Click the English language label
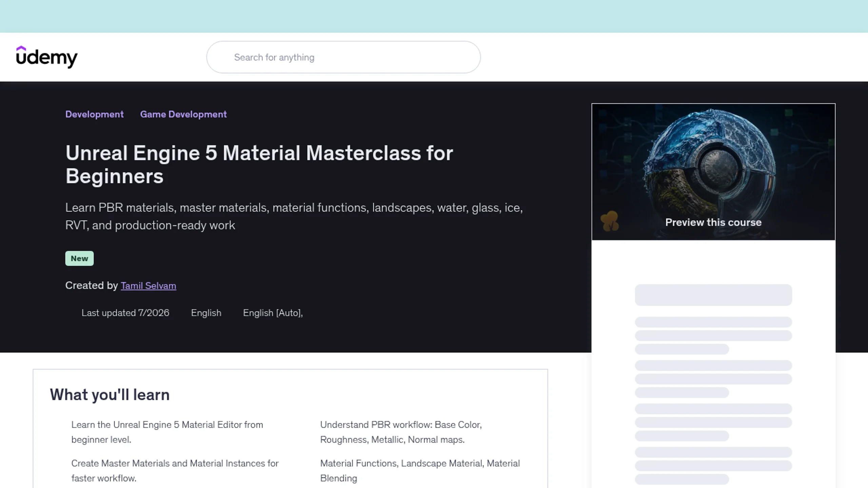The image size is (868, 488). tap(206, 313)
